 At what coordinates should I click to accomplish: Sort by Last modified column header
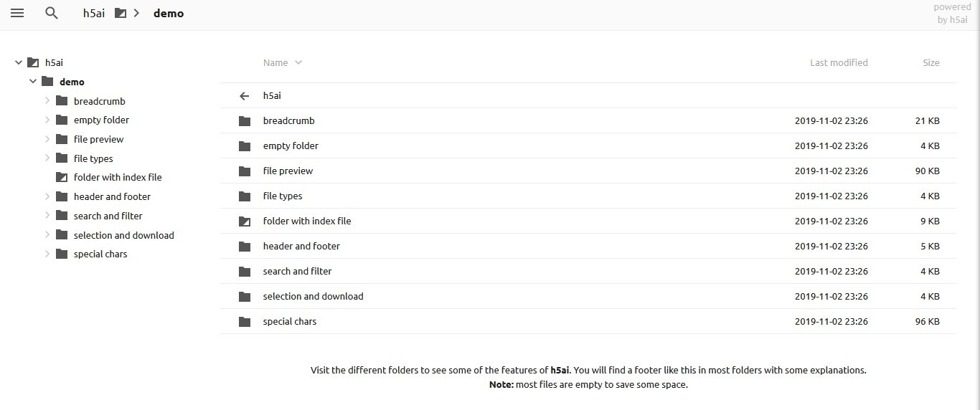point(839,62)
